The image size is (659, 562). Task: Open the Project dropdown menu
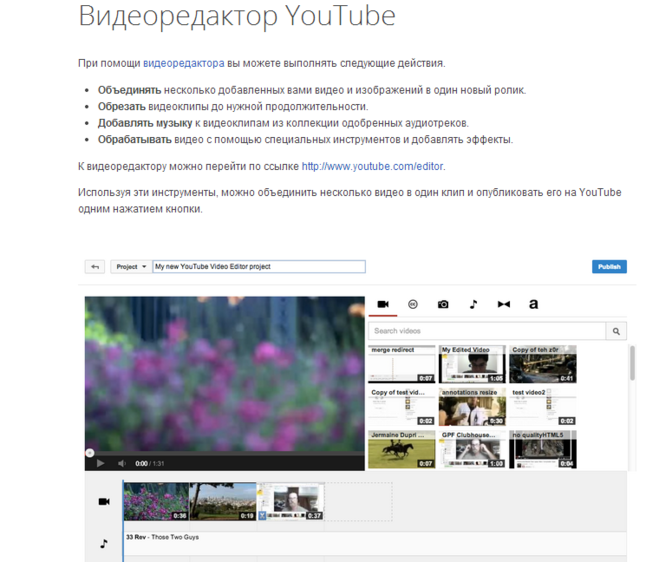click(131, 266)
